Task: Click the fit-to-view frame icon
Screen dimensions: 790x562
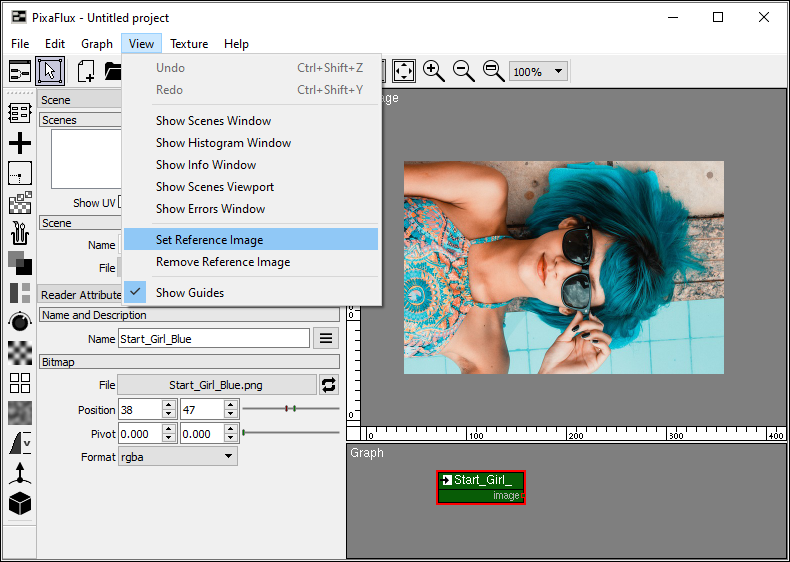Action: click(403, 71)
